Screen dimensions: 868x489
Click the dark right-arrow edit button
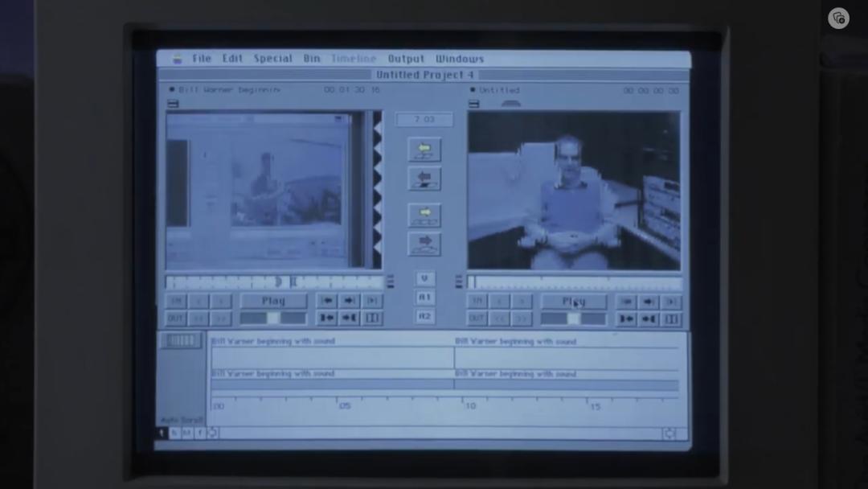coord(424,244)
